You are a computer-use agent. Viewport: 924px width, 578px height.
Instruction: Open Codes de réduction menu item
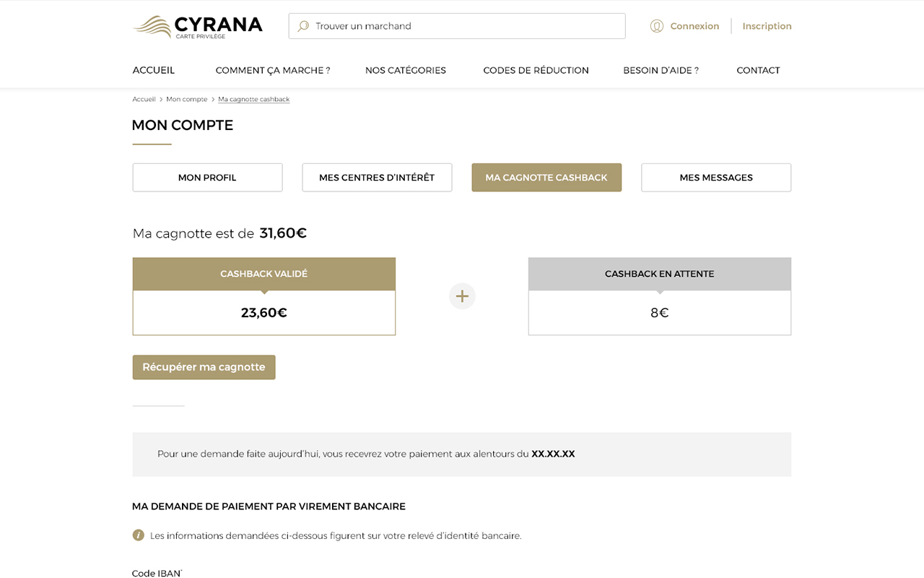(x=536, y=70)
